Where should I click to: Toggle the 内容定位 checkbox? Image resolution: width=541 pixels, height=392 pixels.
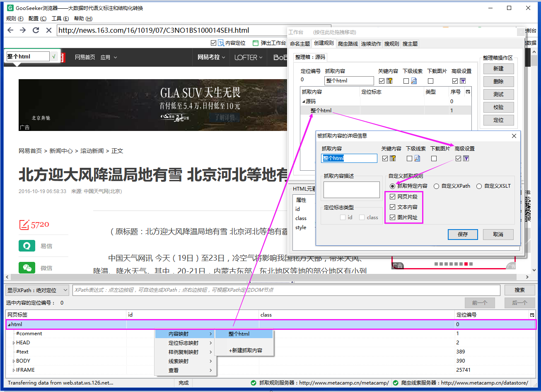point(214,43)
